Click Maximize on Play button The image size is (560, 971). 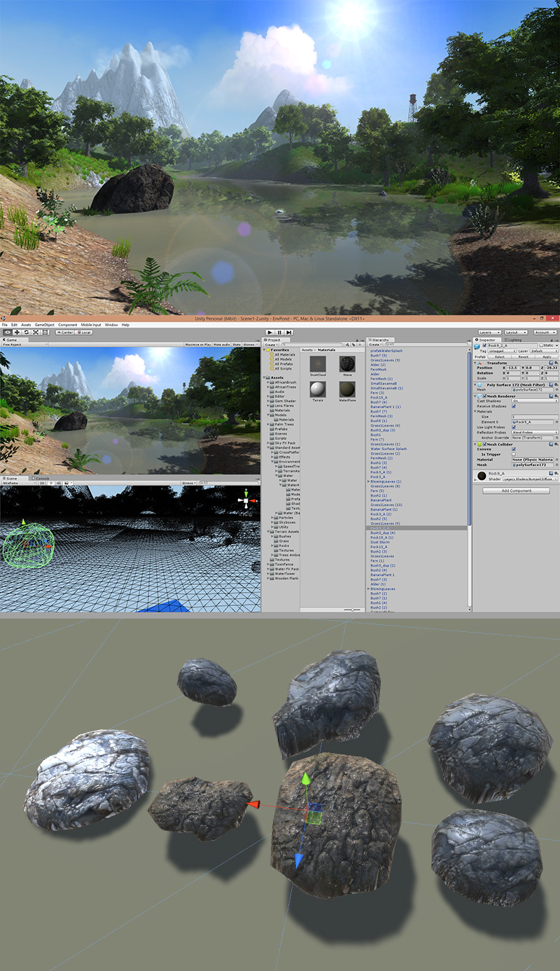[198, 345]
